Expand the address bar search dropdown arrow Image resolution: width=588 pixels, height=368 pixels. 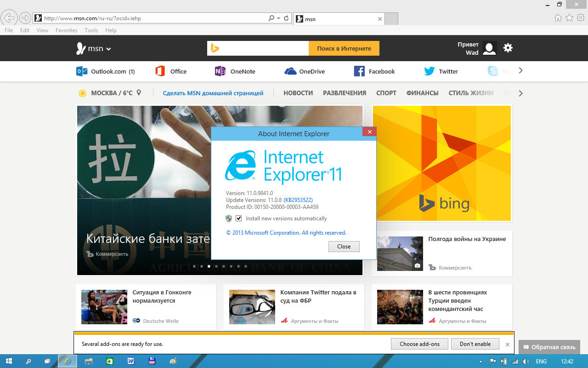278,18
